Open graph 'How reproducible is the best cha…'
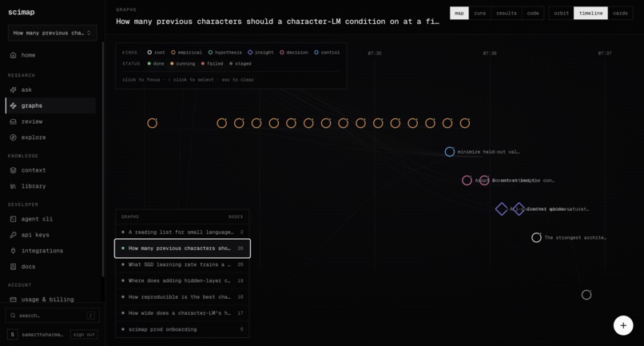The image size is (644, 346). pos(182,296)
